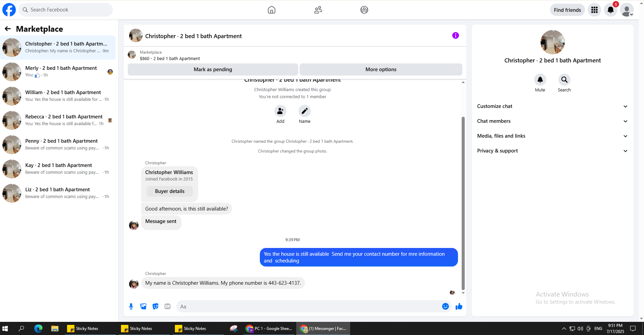Open PC 1 Google Sheets taskbar window
The image size is (644, 335).
pos(270,329)
